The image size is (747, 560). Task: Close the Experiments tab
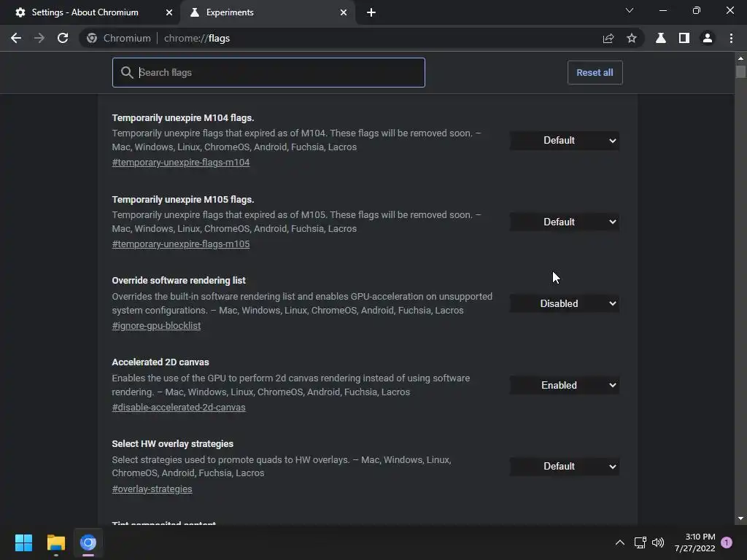(344, 12)
